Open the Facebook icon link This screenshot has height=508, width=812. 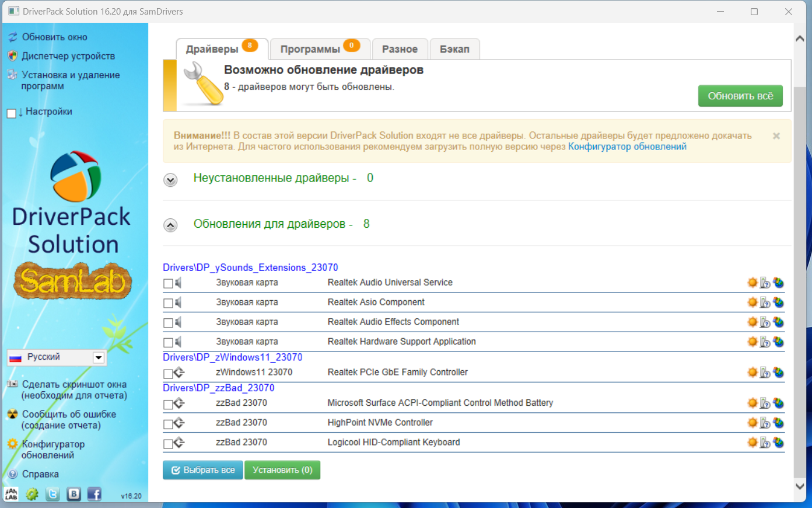pos(94,494)
